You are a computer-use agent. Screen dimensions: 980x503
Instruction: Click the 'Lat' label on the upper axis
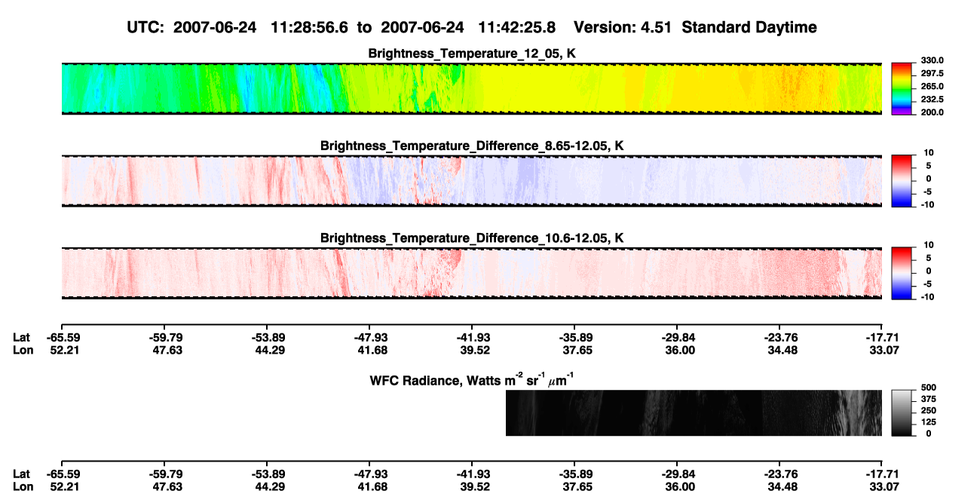point(22,337)
